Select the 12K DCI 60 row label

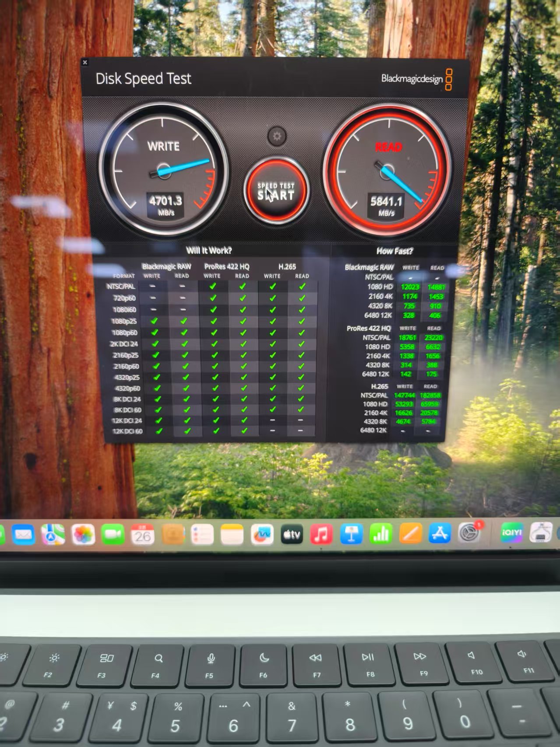127,431
